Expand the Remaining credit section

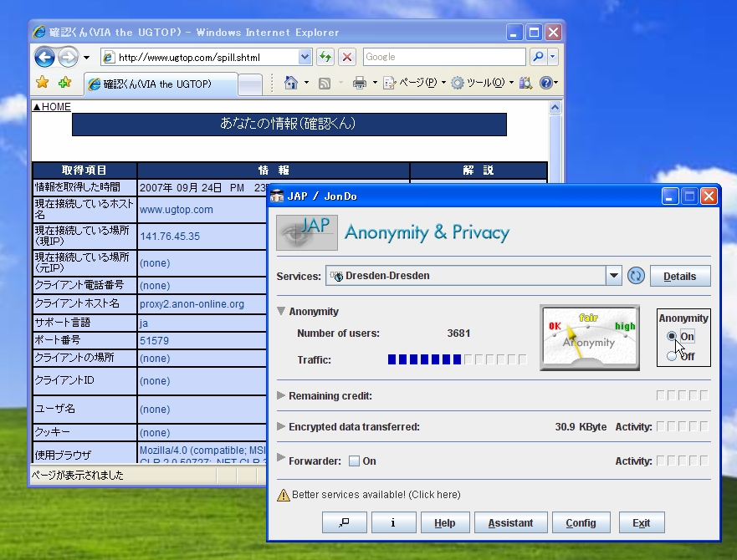[281, 395]
